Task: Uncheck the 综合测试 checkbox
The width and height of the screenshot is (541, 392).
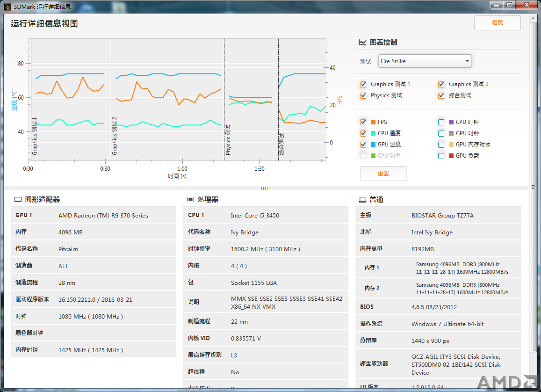Action: pos(441,95)
